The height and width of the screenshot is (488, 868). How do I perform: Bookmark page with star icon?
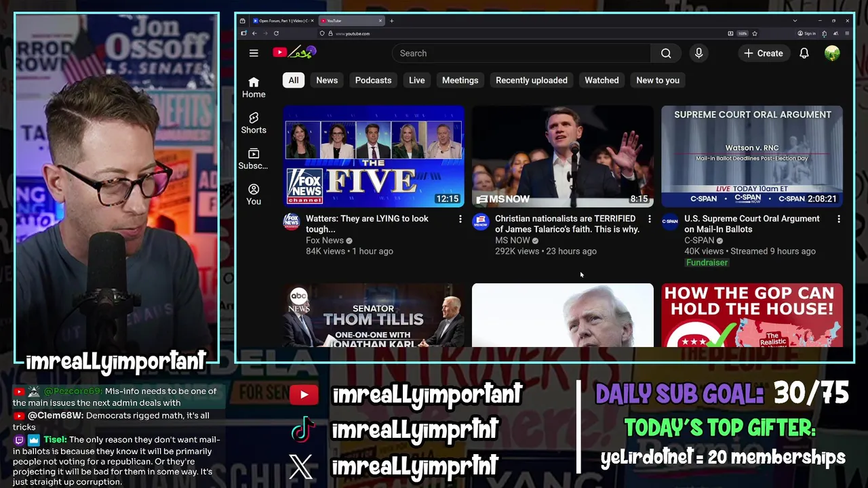coord(754,33)
